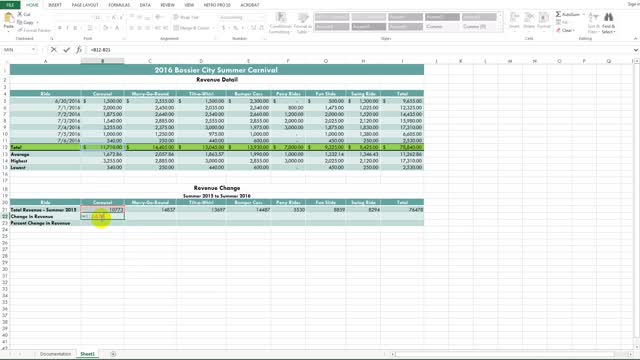Toggle underline formatting
This screenshot has width=640, height=360.
pyautogui.click(x=75, y=28)
